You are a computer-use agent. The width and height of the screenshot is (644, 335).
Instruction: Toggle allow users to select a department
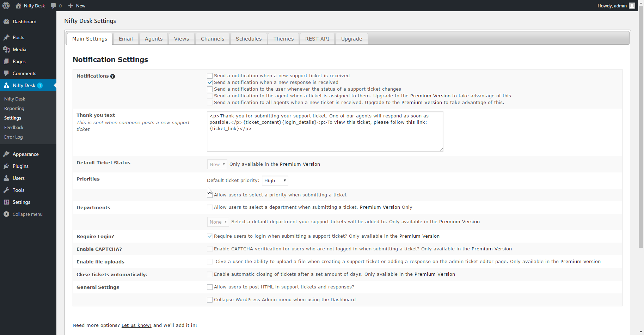pyautogui.click(x=210, y=207)
